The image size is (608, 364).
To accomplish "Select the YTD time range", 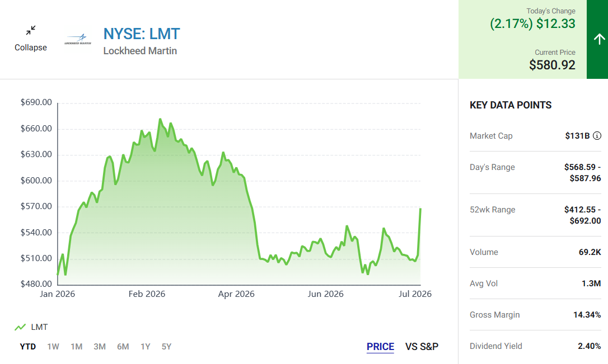I will [28, 347].
